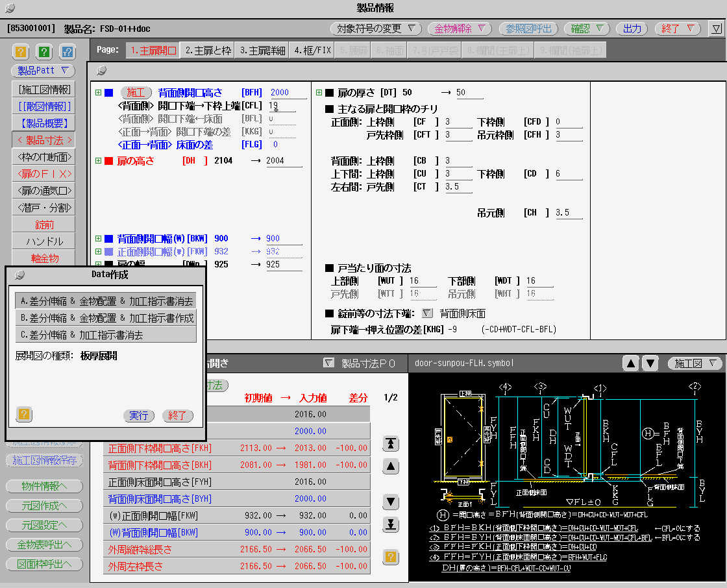Move table up one row with up arrow
Screen dimensions: 727x588
coord(391,466)
